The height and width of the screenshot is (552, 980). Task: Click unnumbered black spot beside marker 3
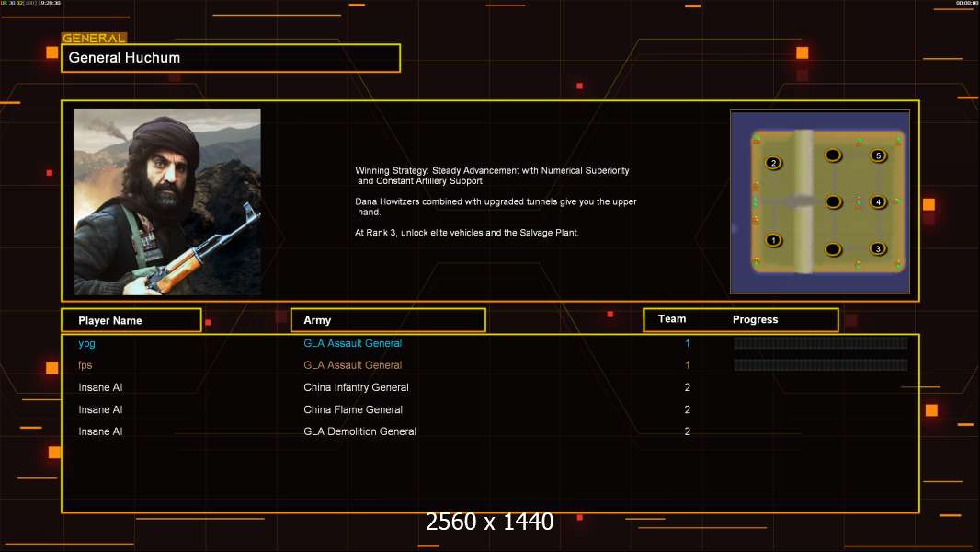[833, 249]
